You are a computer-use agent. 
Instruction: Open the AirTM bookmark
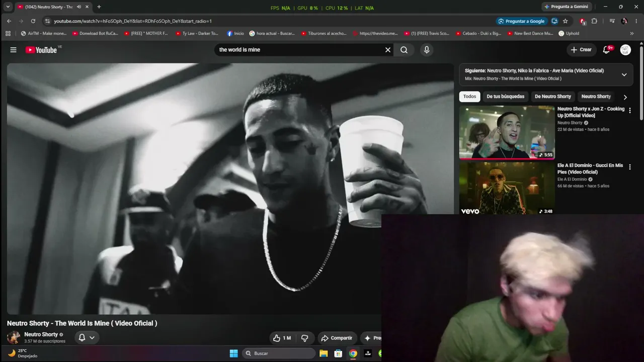[x=43, y=33]
